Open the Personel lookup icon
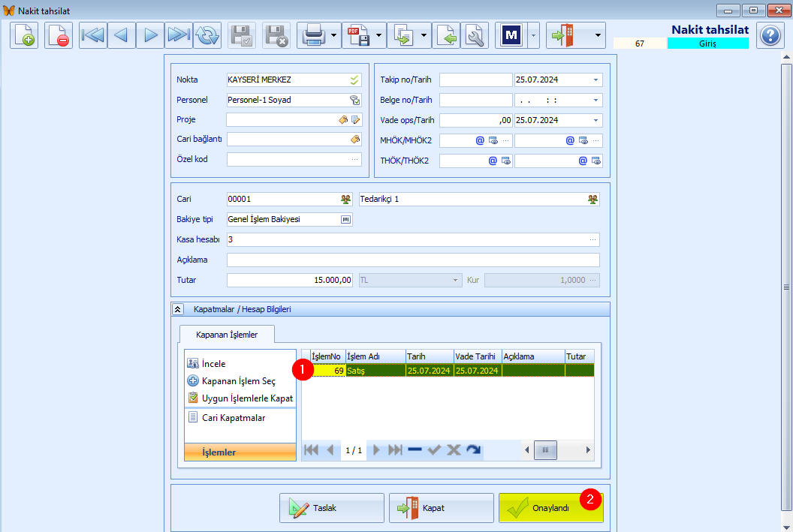793x532 pixels. [355, 100]
